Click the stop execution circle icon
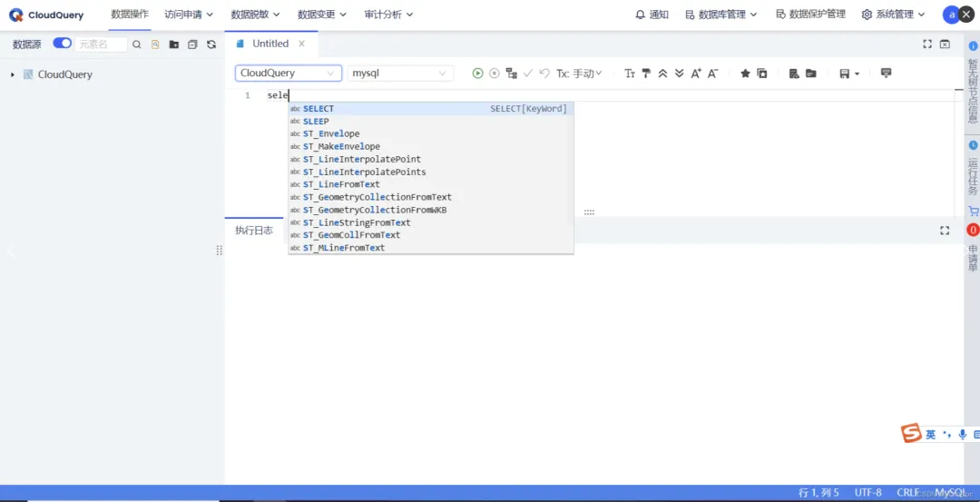The width and height of the screenshot is (980, 502). (495, 74)
